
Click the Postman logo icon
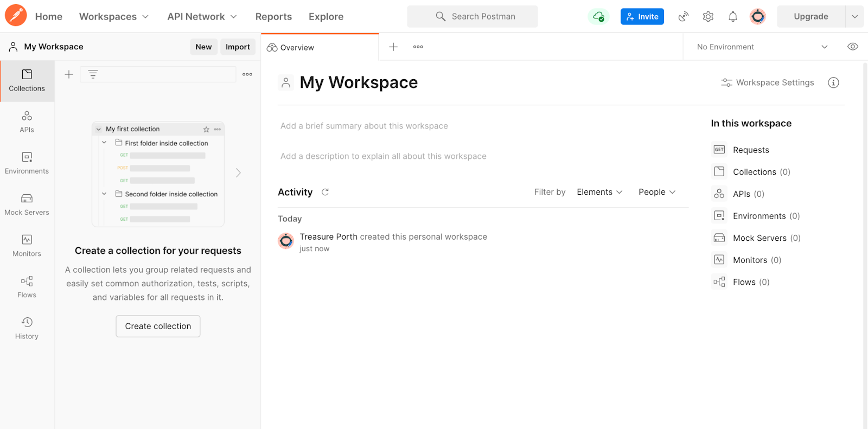pyautogui.click(x=16, y=16)
